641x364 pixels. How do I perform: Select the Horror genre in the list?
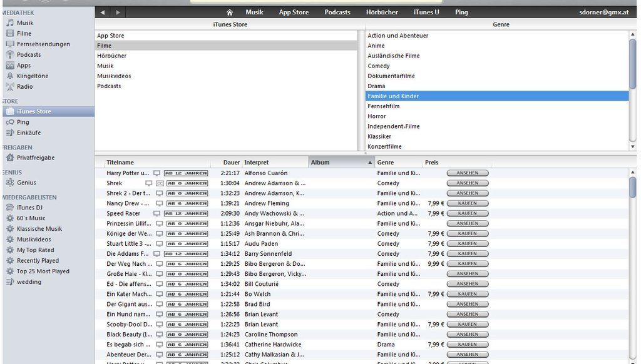tap(377, 116)
